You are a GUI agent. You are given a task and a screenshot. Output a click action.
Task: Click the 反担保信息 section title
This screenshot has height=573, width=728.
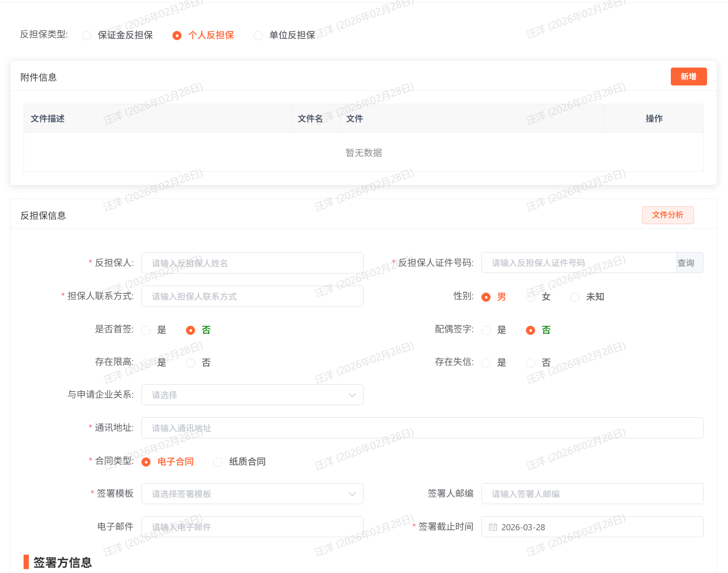(x=43, y=215)
